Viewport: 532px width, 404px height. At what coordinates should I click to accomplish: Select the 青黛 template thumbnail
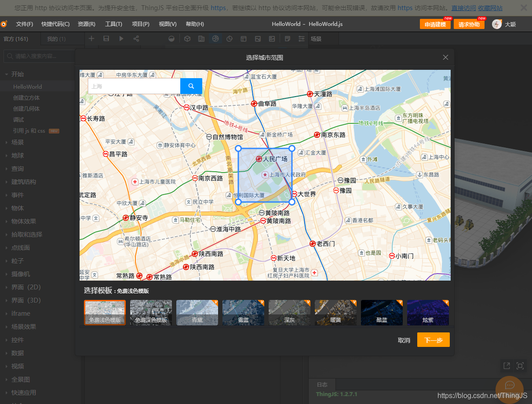[197, 313]
